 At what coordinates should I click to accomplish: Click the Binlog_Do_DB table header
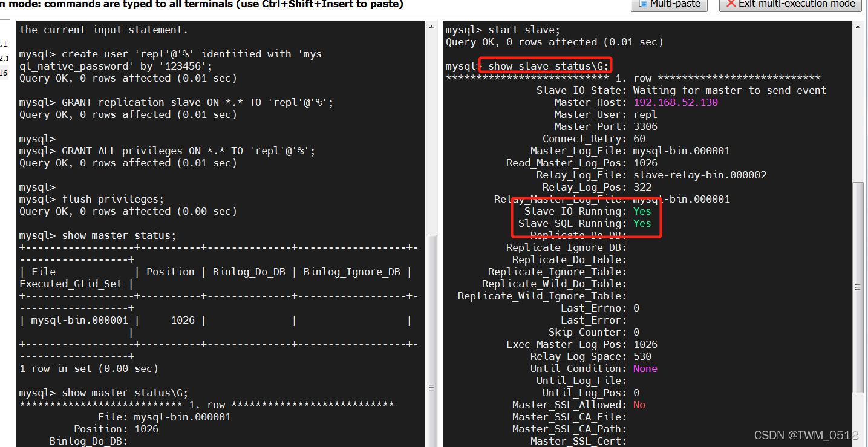pyautogui.click(x=249, y=272)
